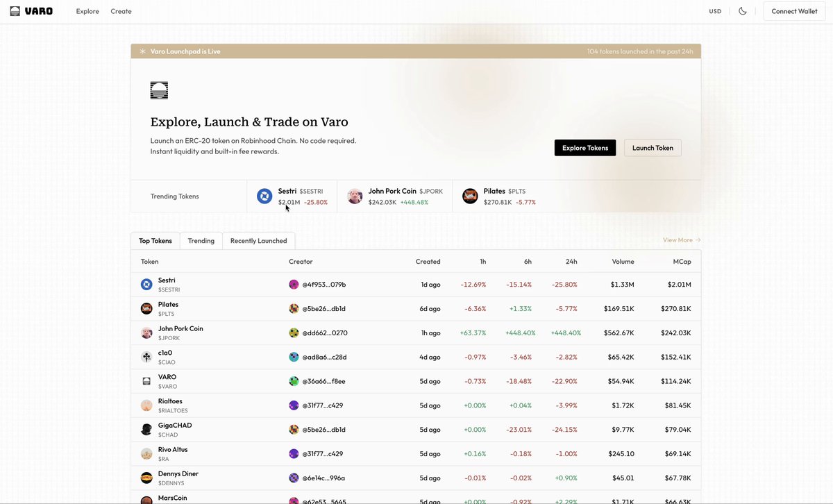Image resolution: width=833 pixels, height=504 pixels.
Task: Click the GigaCHAD token icon
Action: coord(146,430)
